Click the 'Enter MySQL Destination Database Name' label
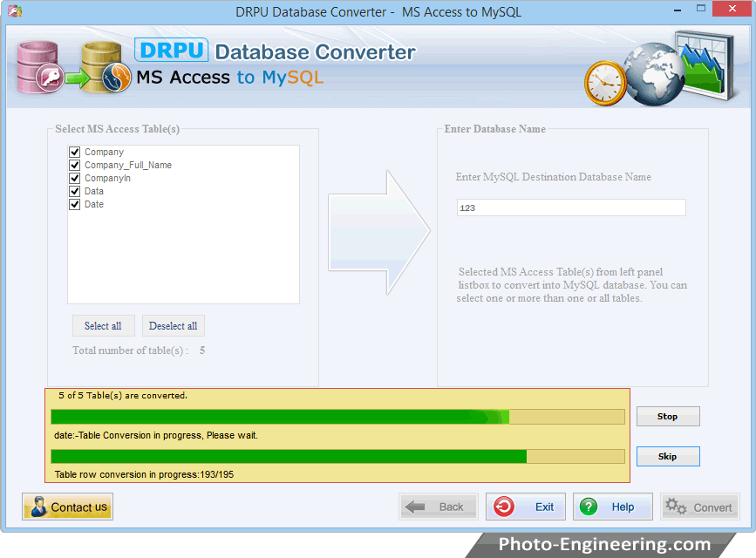Viewport: 756px width, 558px height. 554,177
